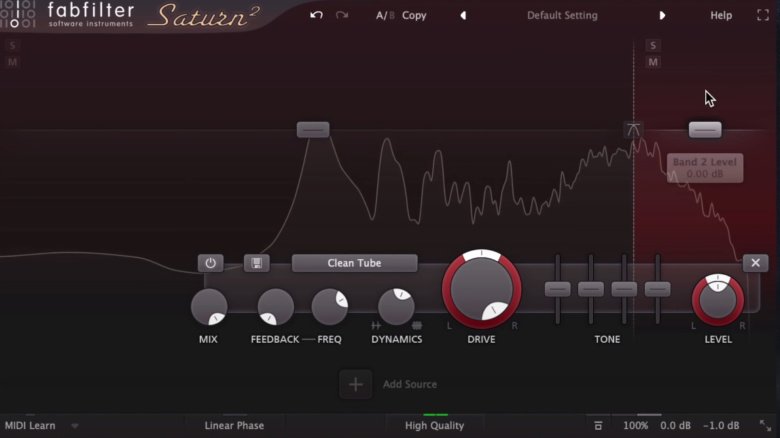780x438 pixels.
Task: Click the redo arrow icon
Action: (342, 15)
